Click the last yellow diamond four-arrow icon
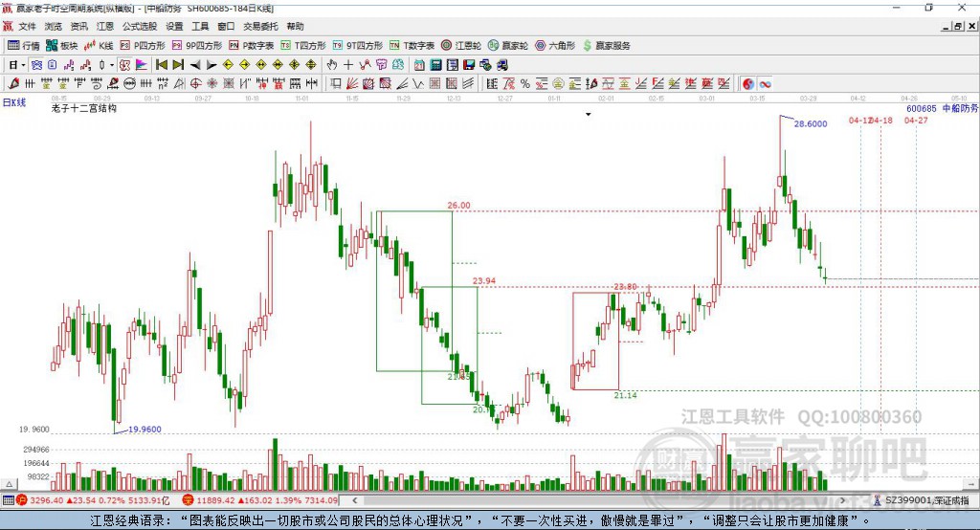The image size is (980, 530). tap(311, 64)
